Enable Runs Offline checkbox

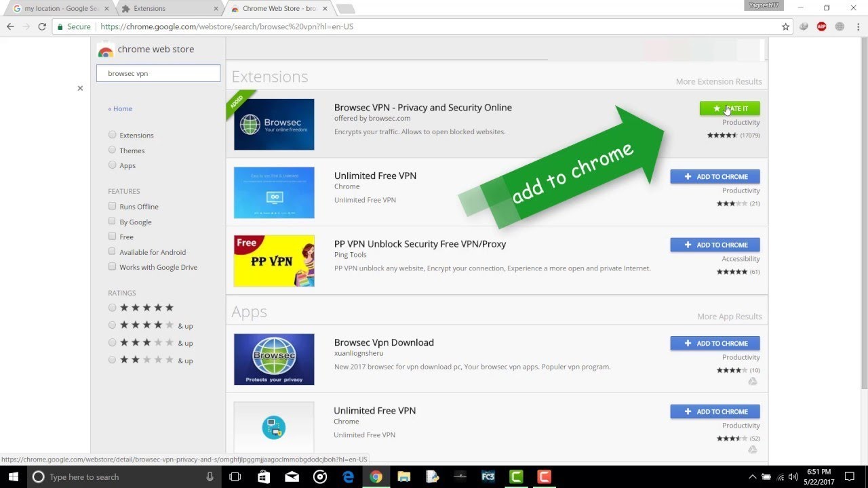coord(113,206)
